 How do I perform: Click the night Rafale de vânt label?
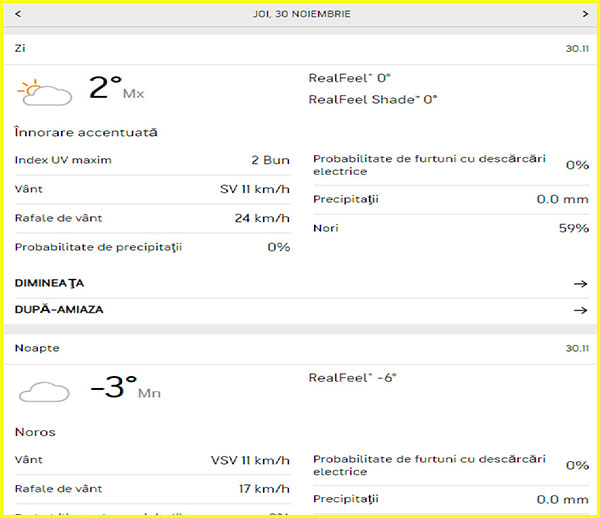[x=59, y=489]
